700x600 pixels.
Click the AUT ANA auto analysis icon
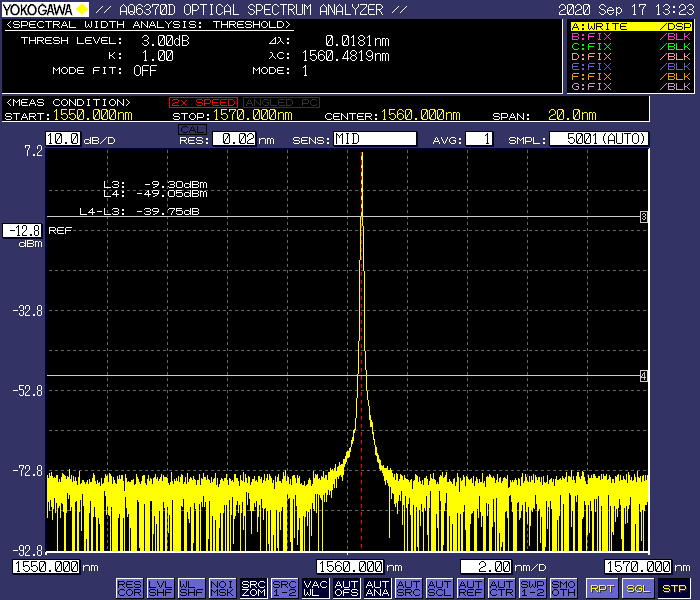click(377, 588)
